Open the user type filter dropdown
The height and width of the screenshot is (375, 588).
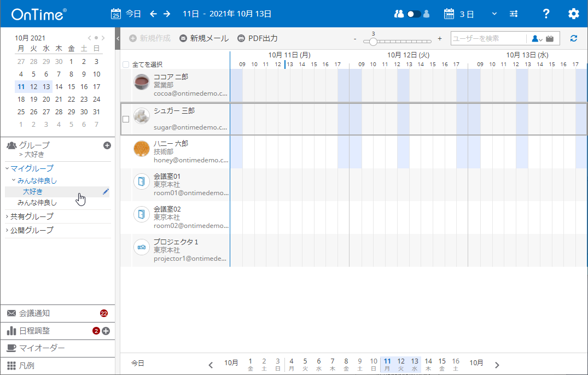pyautogui.click(x=537, y=39)
